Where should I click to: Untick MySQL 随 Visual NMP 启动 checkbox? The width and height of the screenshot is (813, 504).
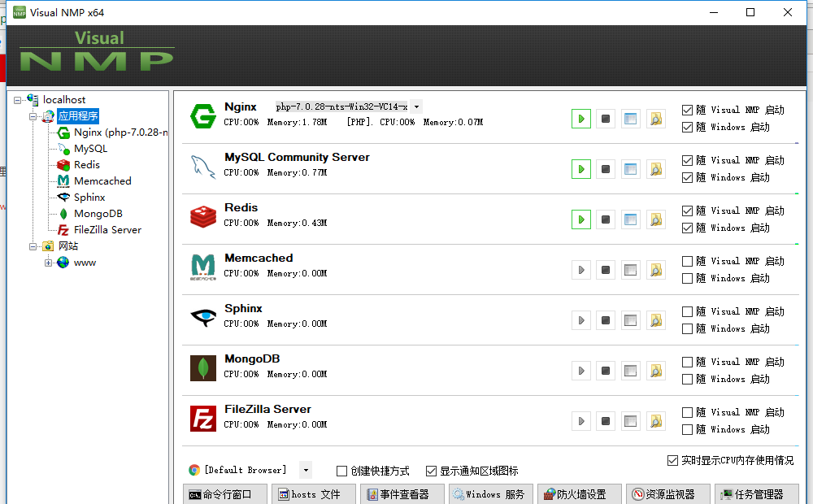pyautogui.click(x=687, y=160)
